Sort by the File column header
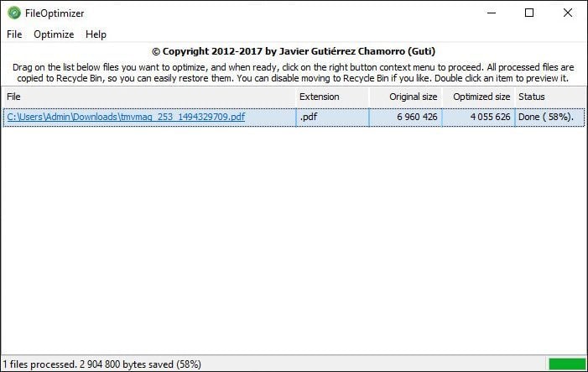Image resolution: width=588 pixels, height=372 pixels. pos(149,97)
